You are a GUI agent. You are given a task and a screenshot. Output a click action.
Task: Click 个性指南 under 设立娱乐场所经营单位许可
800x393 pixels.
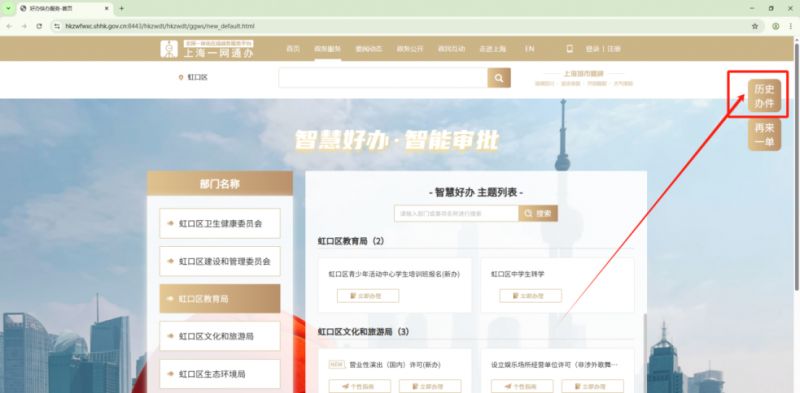click(522, 386)
